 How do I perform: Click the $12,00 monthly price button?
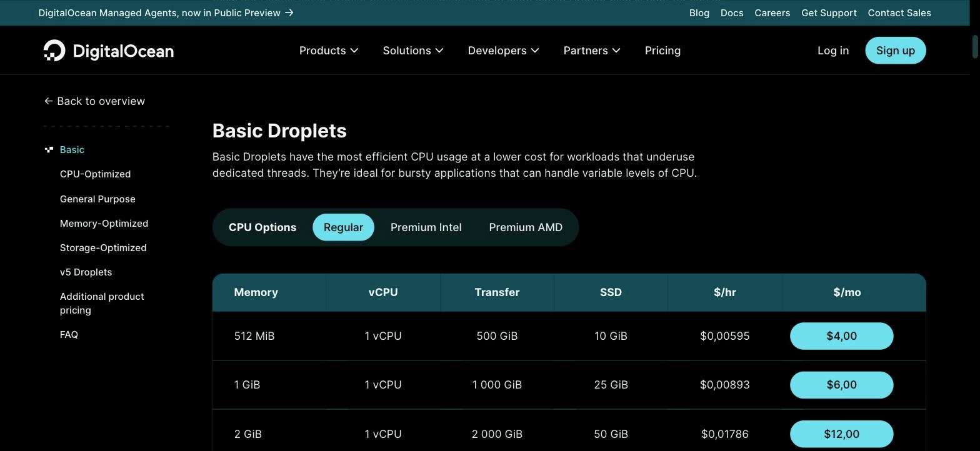(x=841, y=434)
